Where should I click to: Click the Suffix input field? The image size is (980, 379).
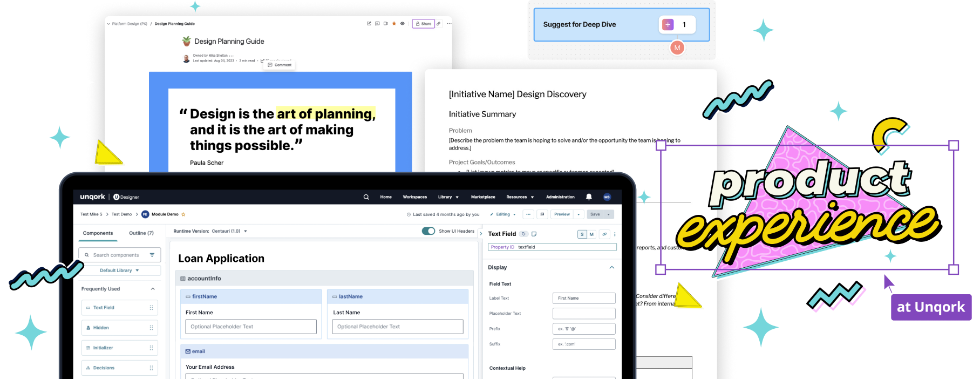pos(584,344)
